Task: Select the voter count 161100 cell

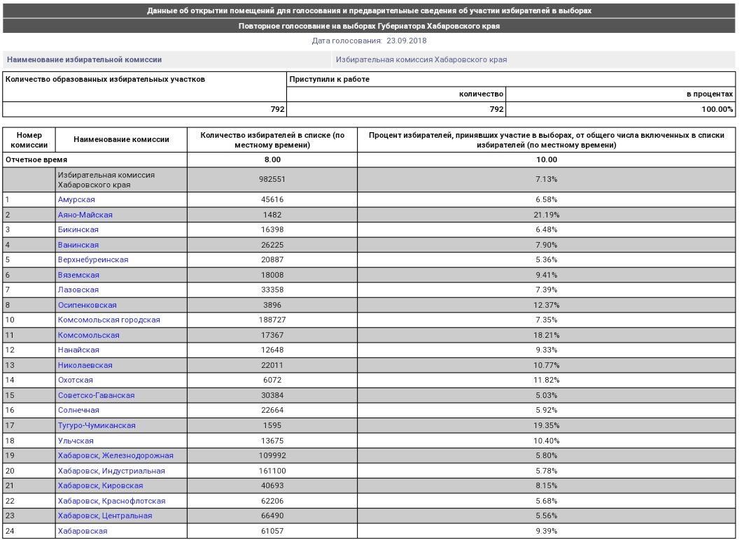Action: pyautogui.click(x=272, y=471)
